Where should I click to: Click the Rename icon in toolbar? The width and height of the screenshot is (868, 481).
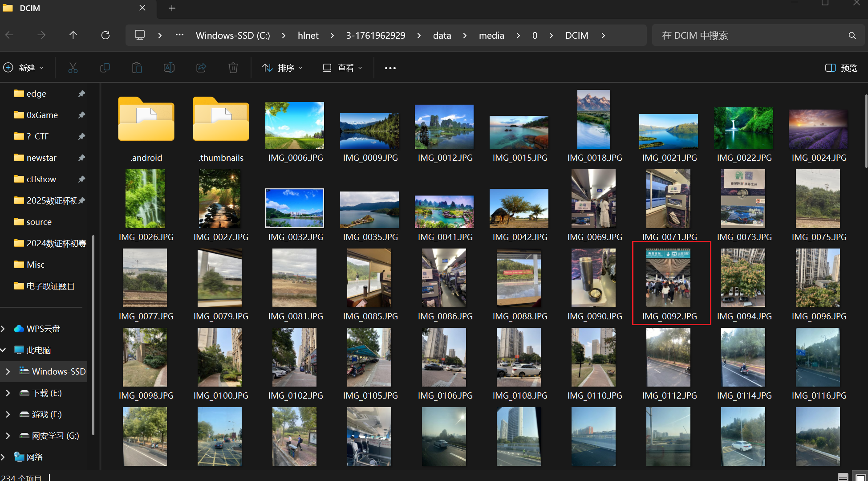click(x=169, y=68)
